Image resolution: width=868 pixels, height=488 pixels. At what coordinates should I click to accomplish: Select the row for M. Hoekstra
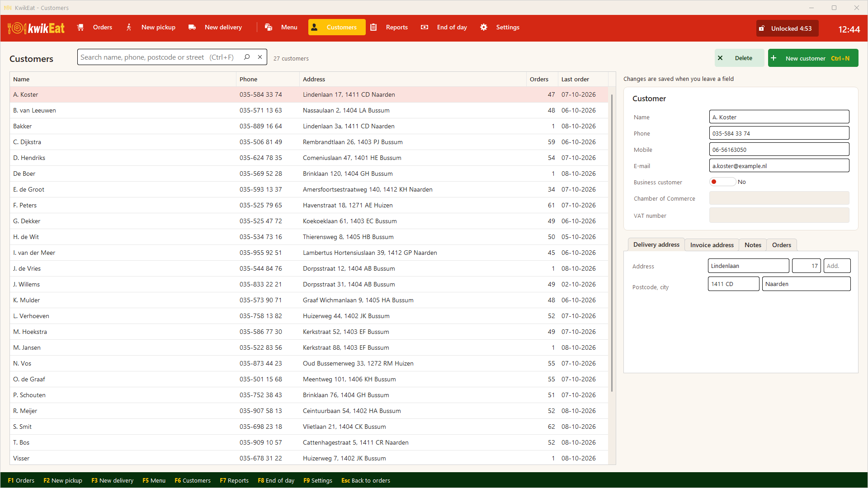309,332
